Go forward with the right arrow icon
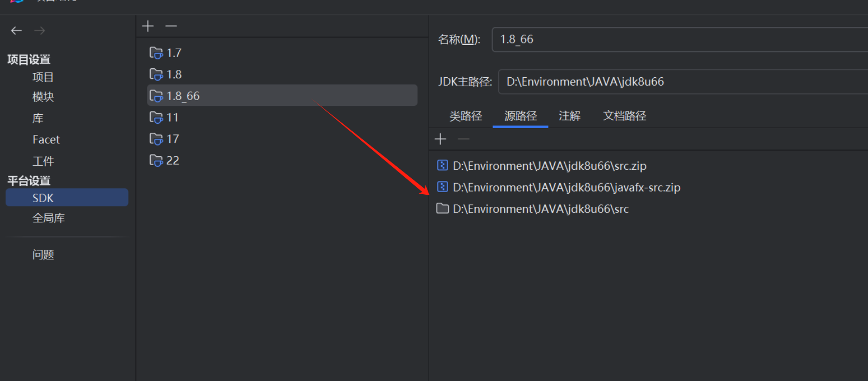This screenshot has height=381, width=868. pos(40,31)
